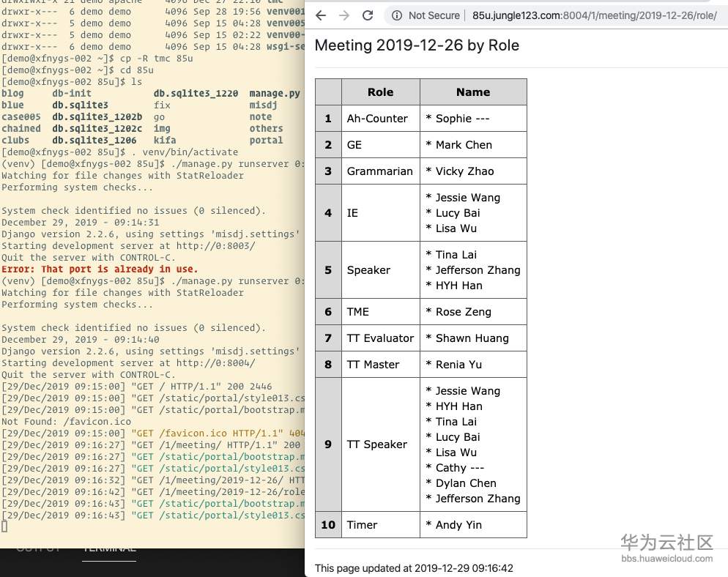Select the Timer role cell
The height and width of the screenshot is (577, 728).
click(381, 525)
